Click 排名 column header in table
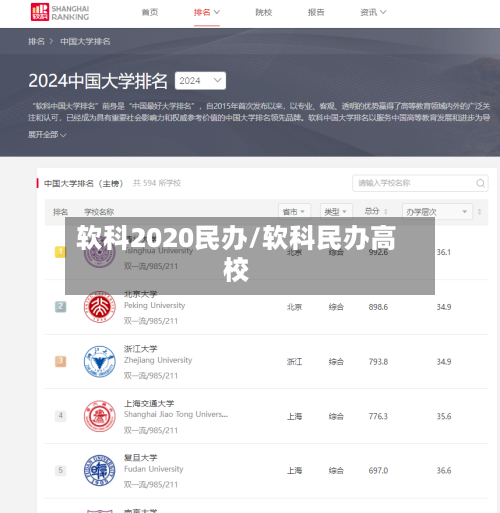The width and height of the screenshot is (500, 513). pyautogui.click(x=60, y=212)
